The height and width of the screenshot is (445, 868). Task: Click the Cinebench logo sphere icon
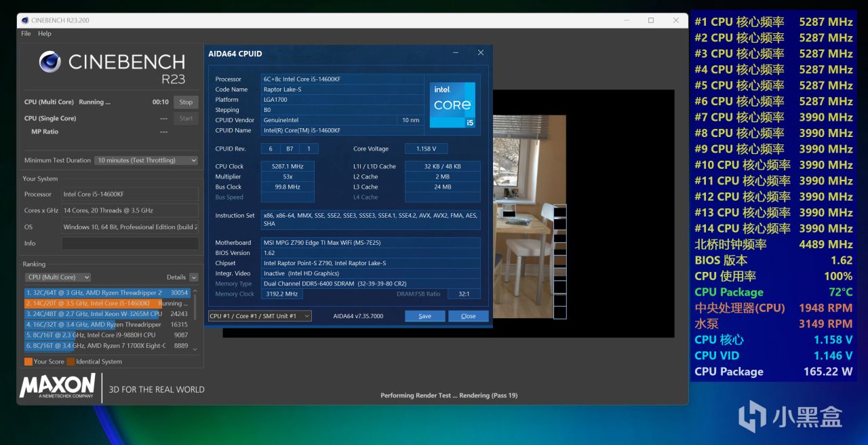point(50,62)
